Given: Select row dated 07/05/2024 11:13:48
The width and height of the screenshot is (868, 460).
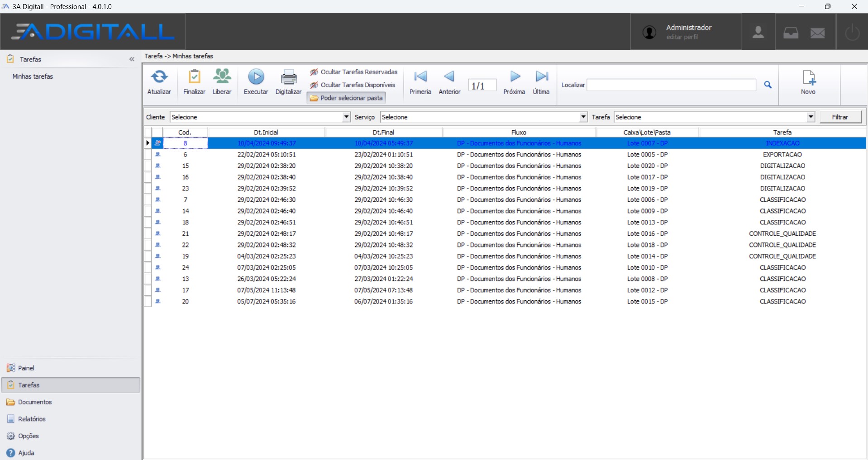Looking at the screenshot, I should point(506,290).
